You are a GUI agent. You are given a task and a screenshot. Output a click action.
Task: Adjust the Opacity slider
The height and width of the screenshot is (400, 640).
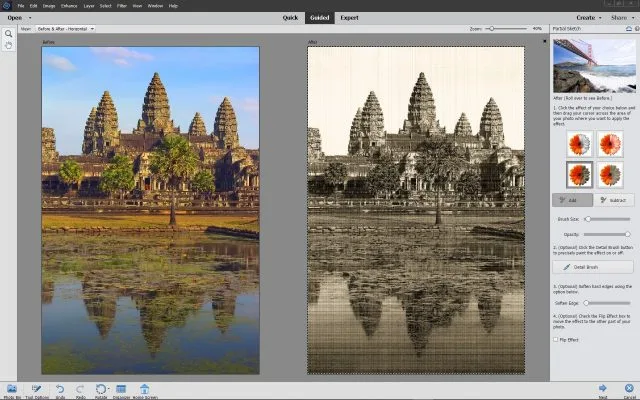[607, 234]
